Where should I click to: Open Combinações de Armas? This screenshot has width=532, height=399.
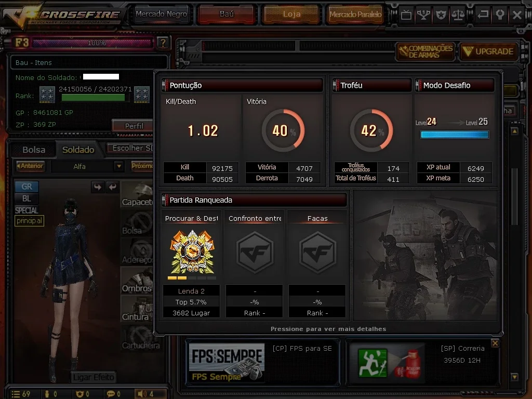(426, 51)
